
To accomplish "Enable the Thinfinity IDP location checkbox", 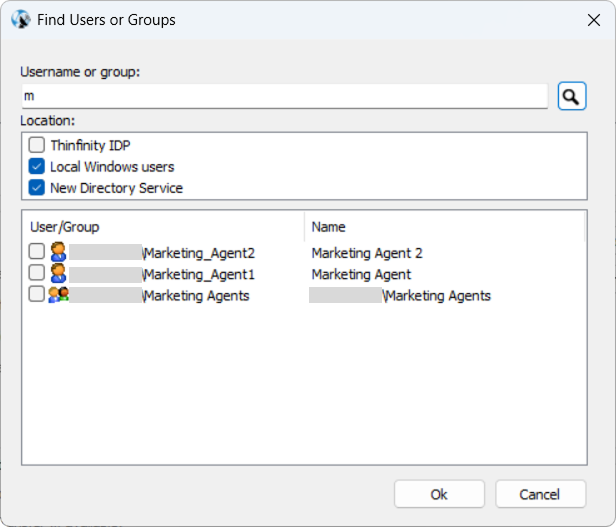I will coord(37,145).
